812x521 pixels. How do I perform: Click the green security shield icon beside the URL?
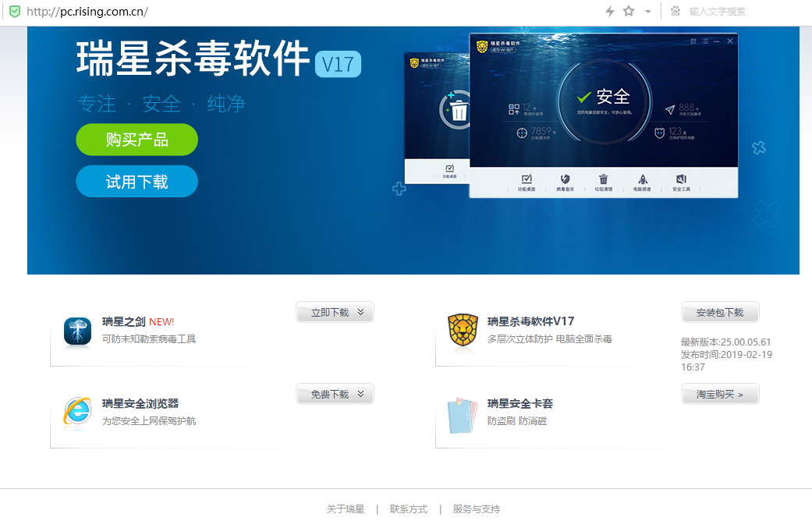pyautogui.click(x=15, y=12)
